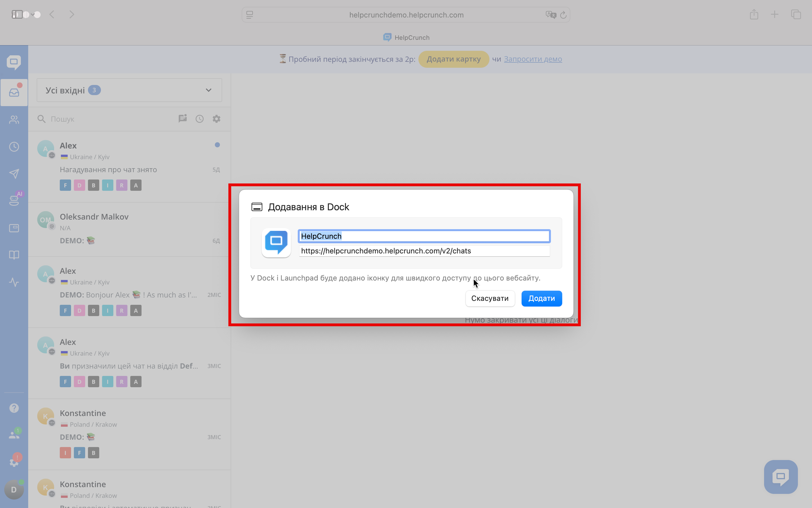The height and width of the screenshot is (508, 812).
Task: Click the reader page icon in the address bar
Action: tap(250, 15)
